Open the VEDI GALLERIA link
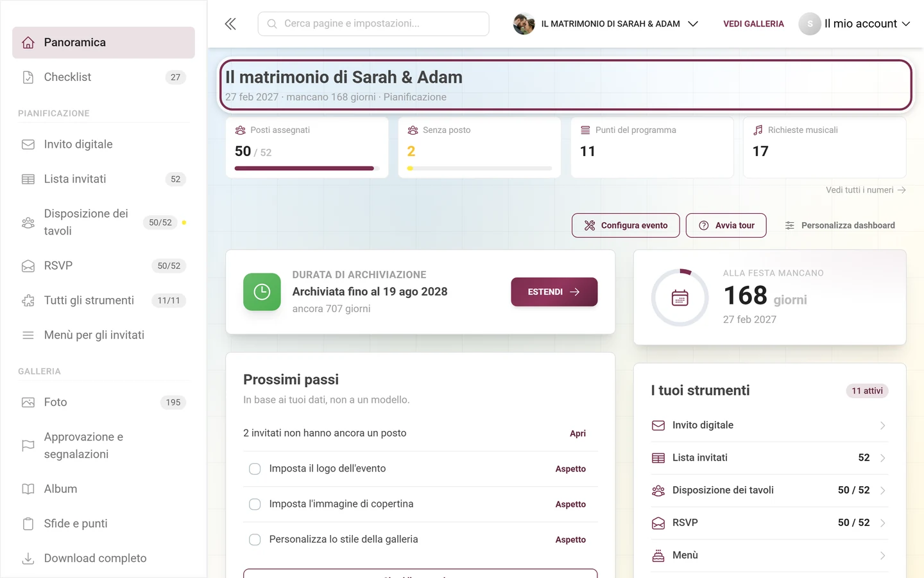This screenshot has width=924, height=578. click(753, 24)
